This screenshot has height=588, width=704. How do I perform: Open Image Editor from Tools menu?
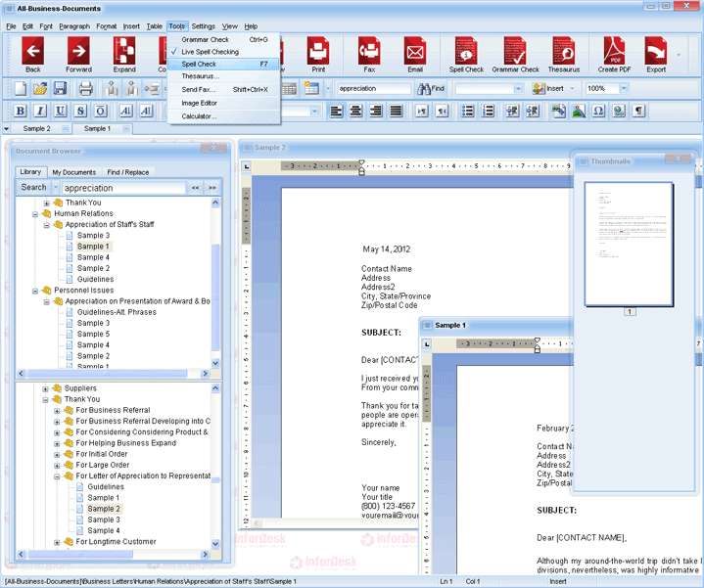pos(223,103)
